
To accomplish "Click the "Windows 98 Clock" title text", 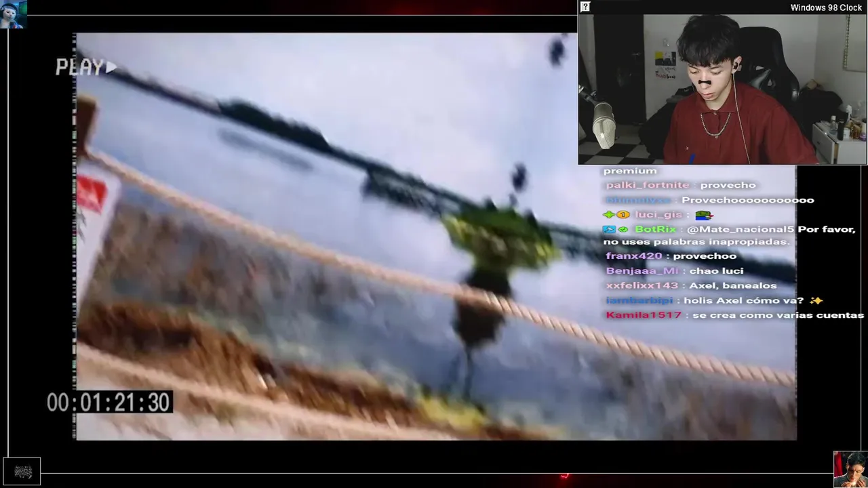I will [x=826, y=7].
